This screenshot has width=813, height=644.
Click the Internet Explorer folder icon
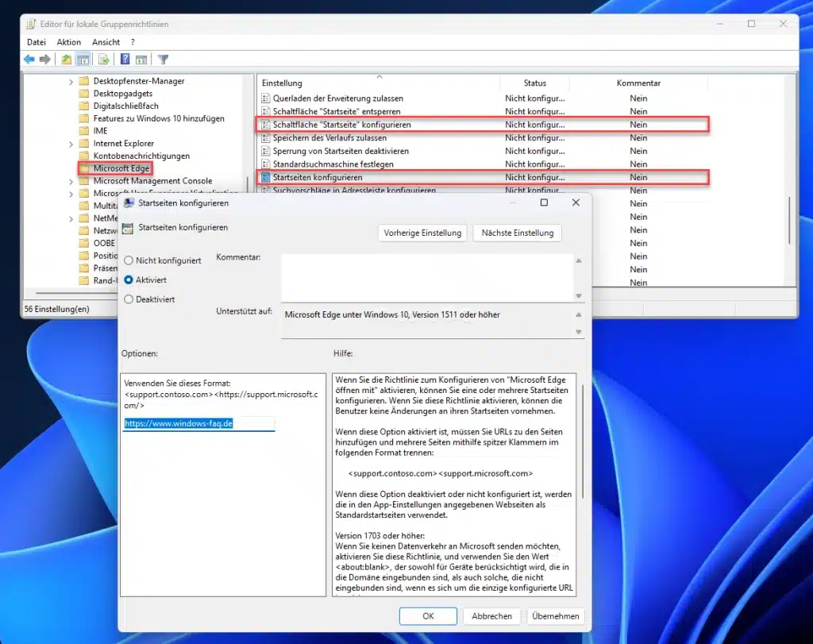pyautogui.click(x=84, y=143)
